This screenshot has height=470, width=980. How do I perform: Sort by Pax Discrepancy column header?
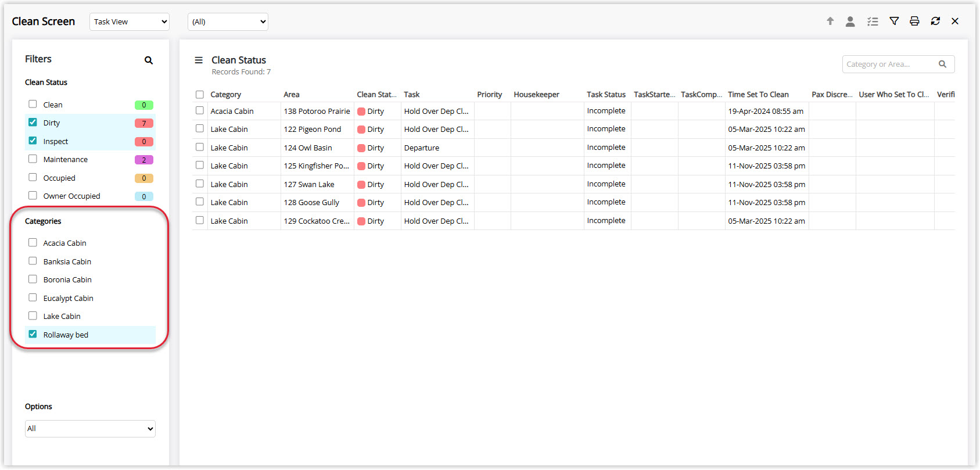(x=832, y=95)
